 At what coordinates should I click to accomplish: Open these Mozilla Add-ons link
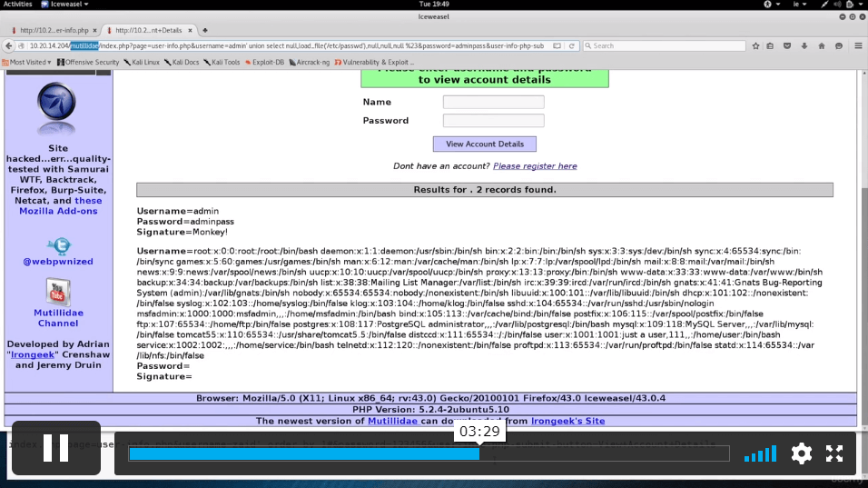[60, 205]
